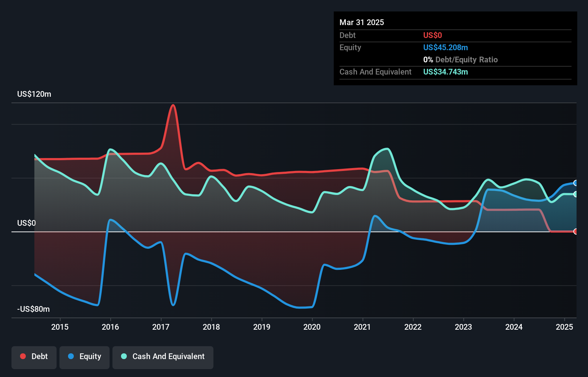Click the 0% Debt/Equity Ratio text
This screenshot has width=588, height=377.
coord(461,60)
